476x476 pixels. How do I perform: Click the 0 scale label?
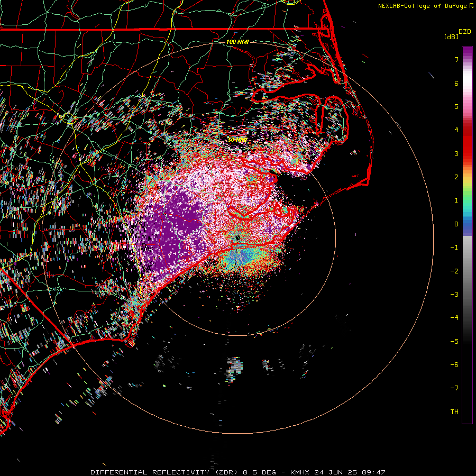[456, 224]
